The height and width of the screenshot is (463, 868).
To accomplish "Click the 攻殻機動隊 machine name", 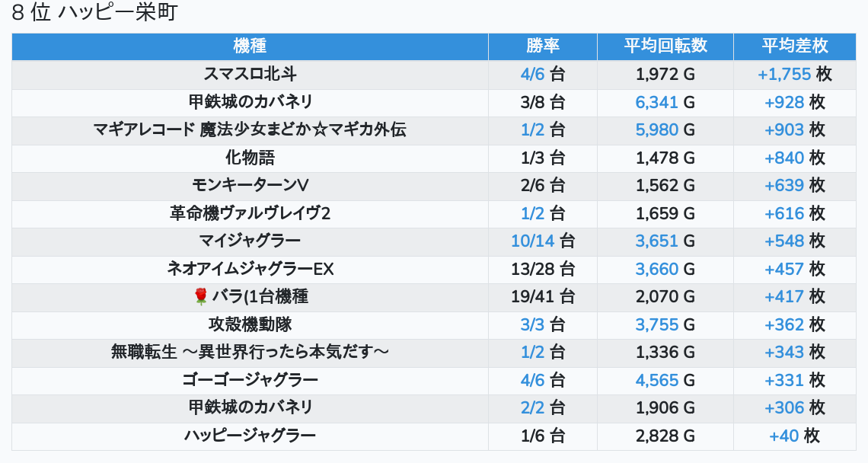I will [250, 325].
